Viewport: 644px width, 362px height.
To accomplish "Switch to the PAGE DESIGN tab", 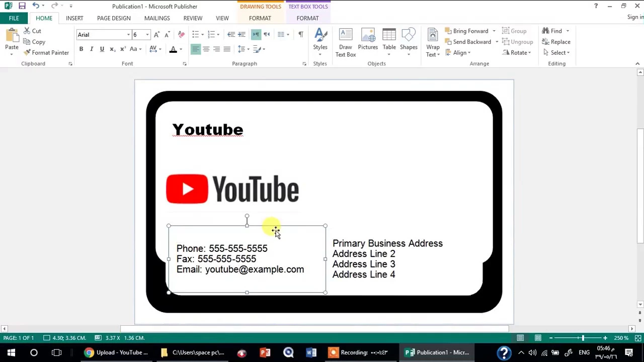I will 114,18.
